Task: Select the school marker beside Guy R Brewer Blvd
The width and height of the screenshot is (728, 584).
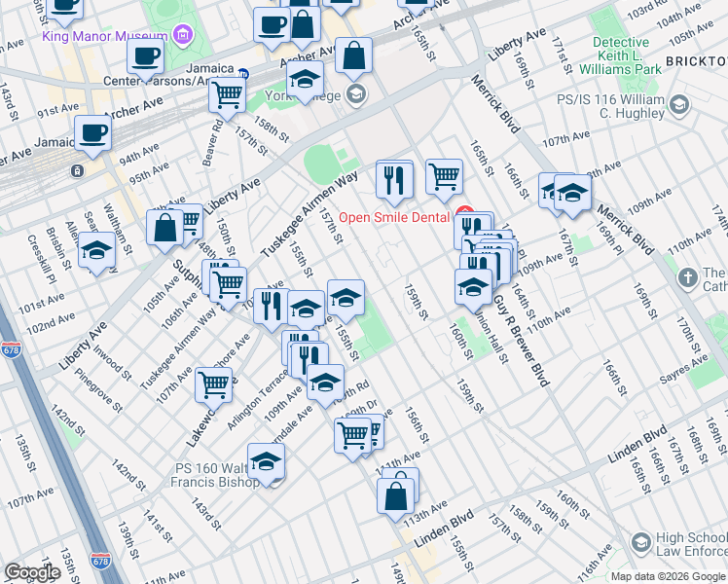Action: 473,291
